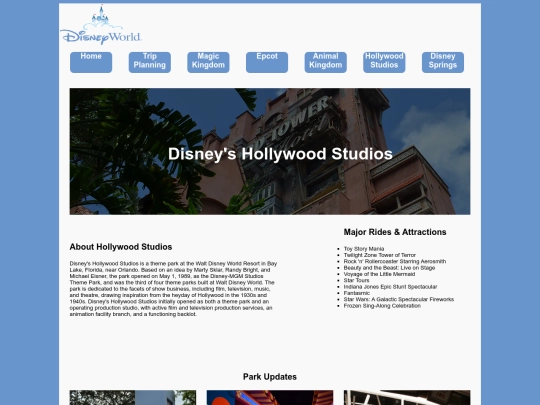
Task: Click the Tower of Terror banner image
Action: pyautogui.click(x=270, y=152)
